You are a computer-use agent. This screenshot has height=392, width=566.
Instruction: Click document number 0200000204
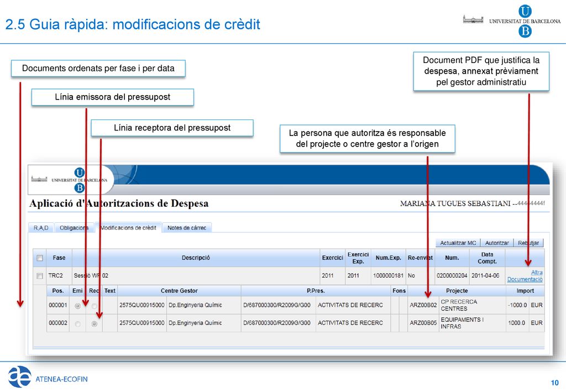(452, 275)
